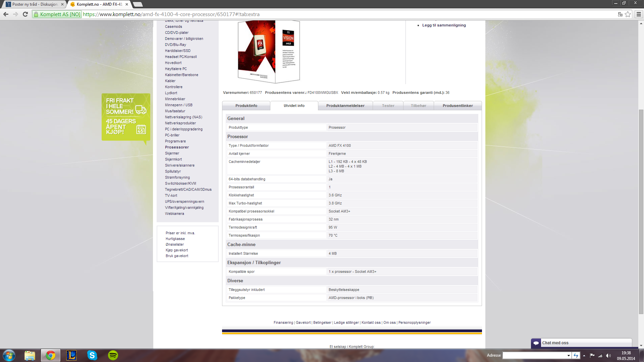Click the translate page icon in address bar
644x362 pixels.
pyautogui.click(x=620, y=14)
